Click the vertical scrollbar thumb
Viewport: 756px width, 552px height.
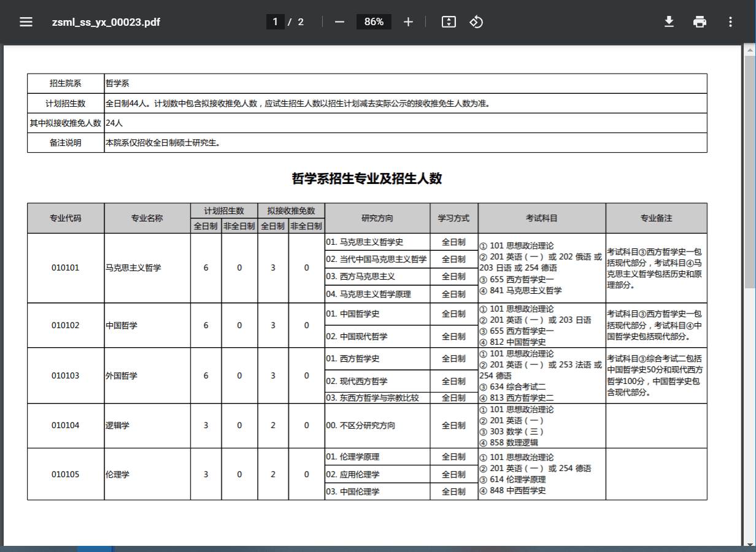pyautogui.click(x=750, y=172)
